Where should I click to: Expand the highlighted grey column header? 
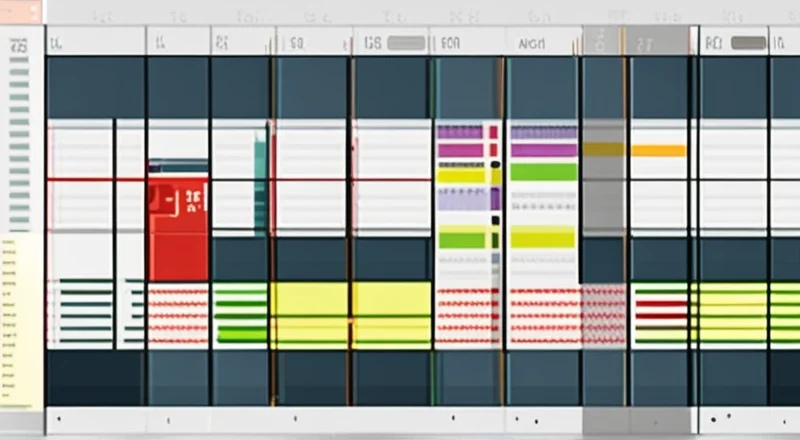click(603, 43)
